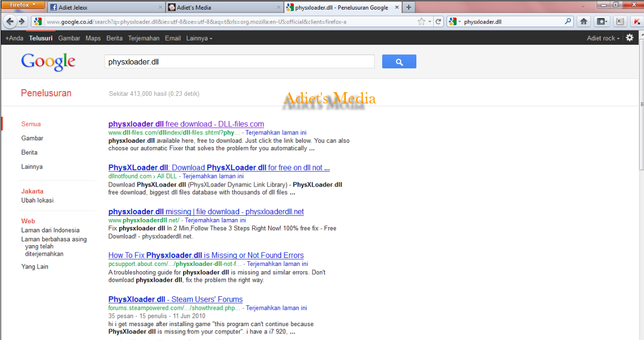Open the Bookmarks toolbar menu button
The image size is (644, 340).
[602, 22]
